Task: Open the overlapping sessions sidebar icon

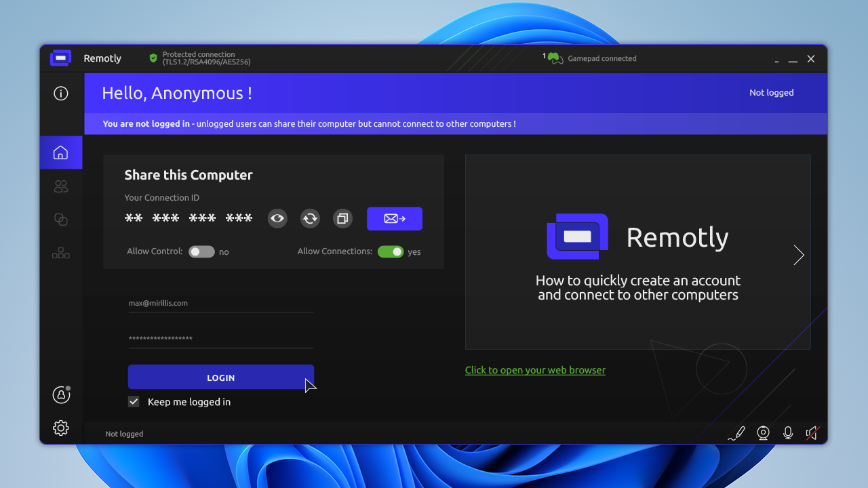Action: [x=61, y=220]
